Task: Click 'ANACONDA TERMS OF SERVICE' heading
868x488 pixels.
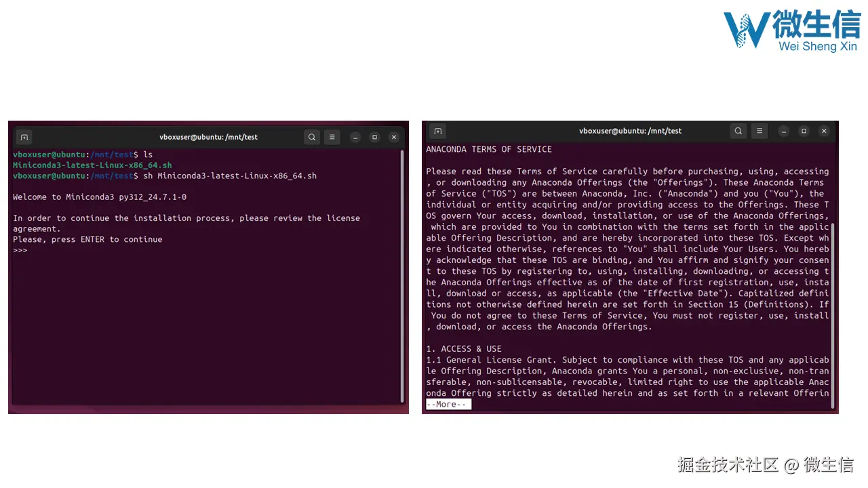Action: (x=489, y=149)
